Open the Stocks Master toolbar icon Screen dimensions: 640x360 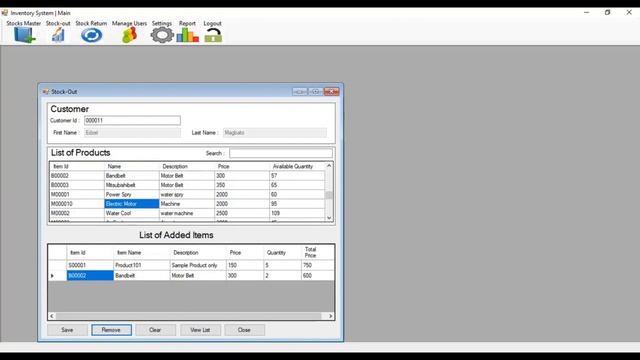coord(24,35)
